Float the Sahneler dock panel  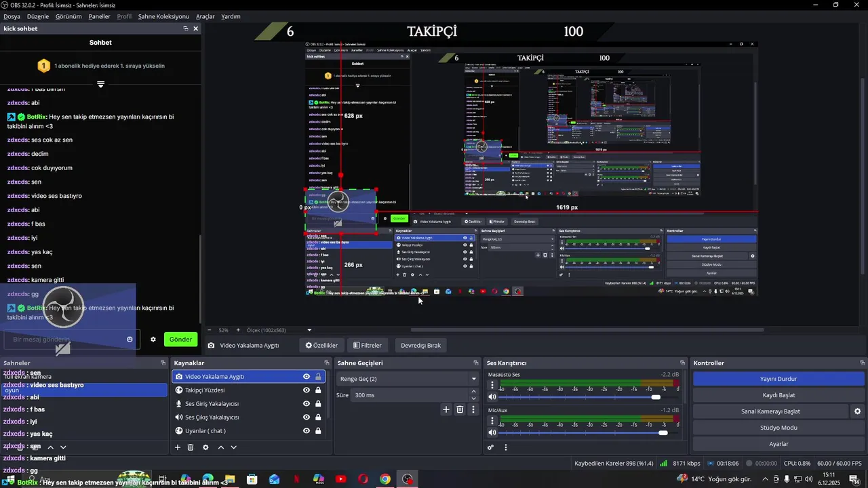click(x=163, y=363)
